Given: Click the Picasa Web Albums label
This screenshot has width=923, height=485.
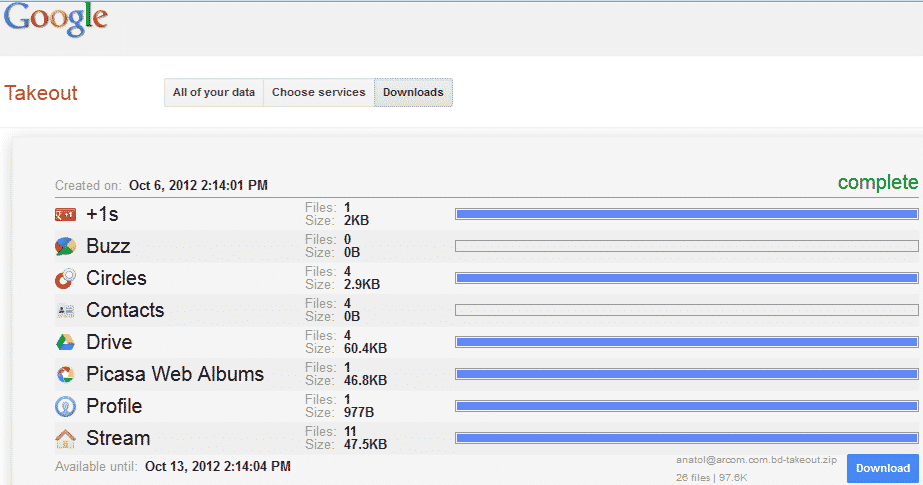Looking at the screenshot, I should tap(175, 374).
